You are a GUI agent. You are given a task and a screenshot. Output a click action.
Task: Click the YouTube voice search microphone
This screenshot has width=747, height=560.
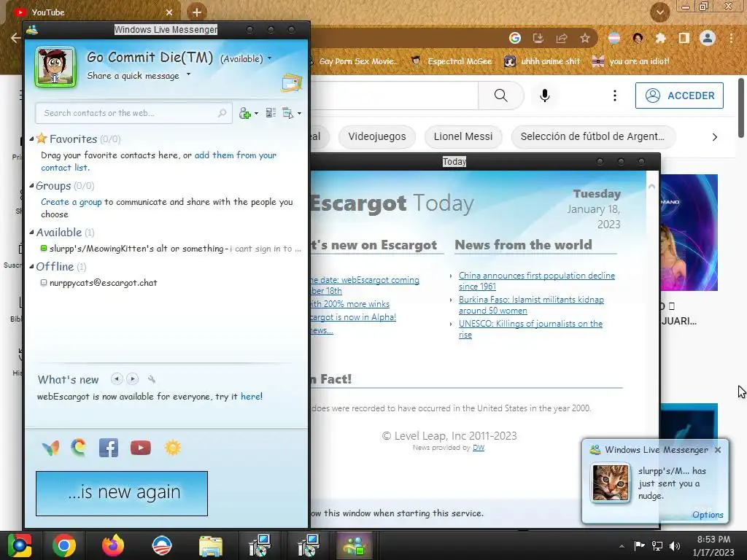[x=544, y=96]
